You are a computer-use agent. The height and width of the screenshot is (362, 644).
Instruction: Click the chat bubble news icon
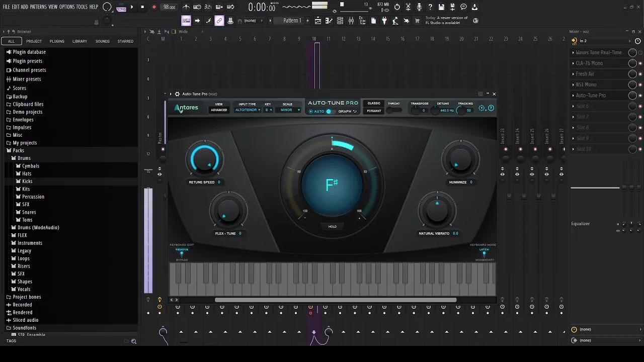(x=463, y=7)
